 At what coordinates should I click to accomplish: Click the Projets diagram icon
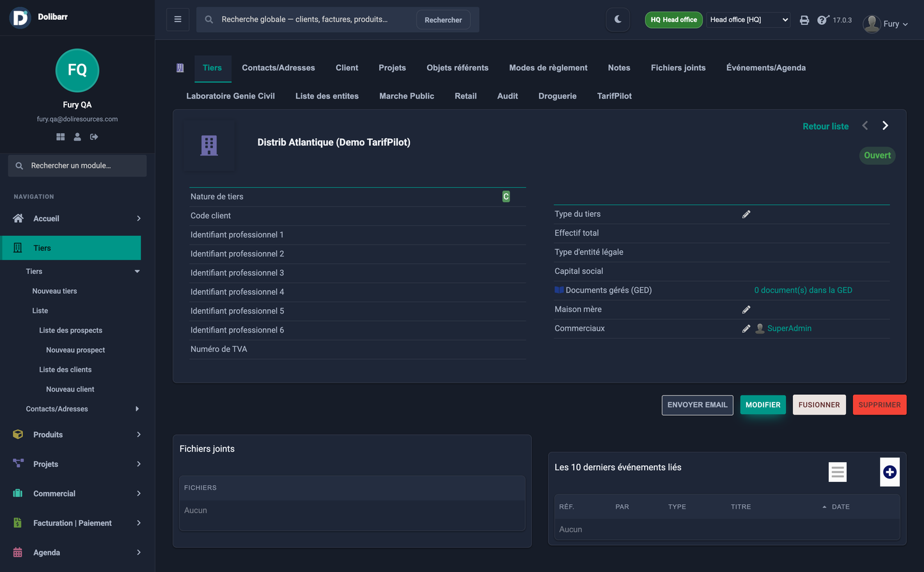(x=18, y=464)
